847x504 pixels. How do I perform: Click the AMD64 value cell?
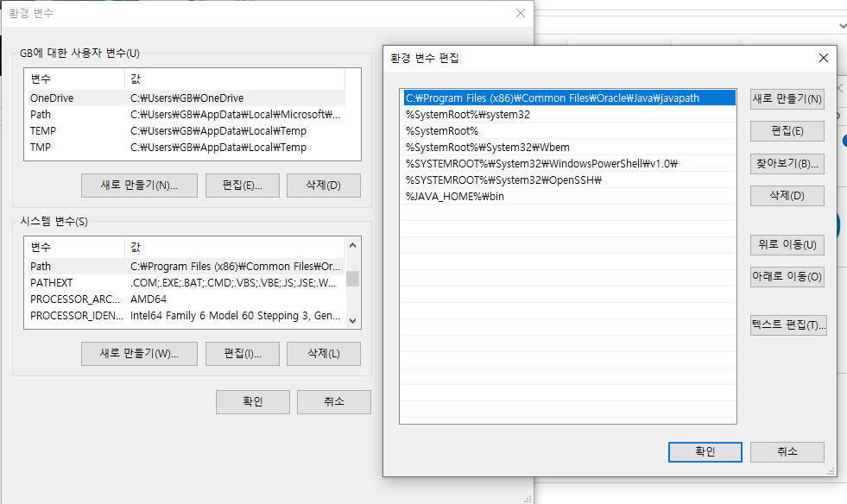149,299
